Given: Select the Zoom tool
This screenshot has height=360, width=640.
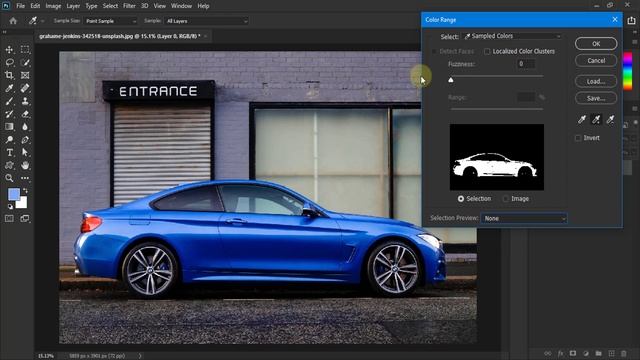Looking at the screenshot, I should point(9,178).
